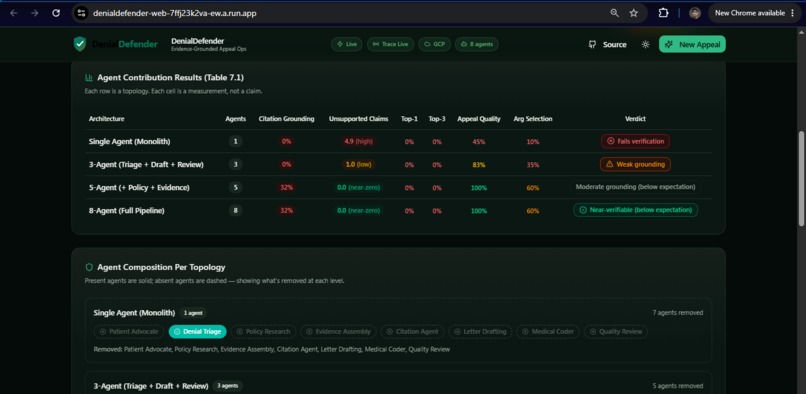806x394 pixels.
Task: Open the Source GitHub link
Action: (x=608, y=45)
